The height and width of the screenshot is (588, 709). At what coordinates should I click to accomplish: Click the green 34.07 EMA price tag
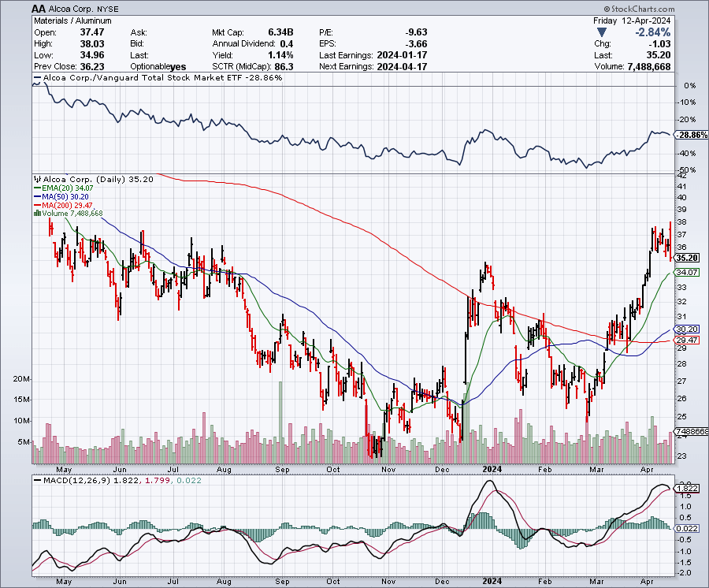pyautogui.click(x=688, y=272)
